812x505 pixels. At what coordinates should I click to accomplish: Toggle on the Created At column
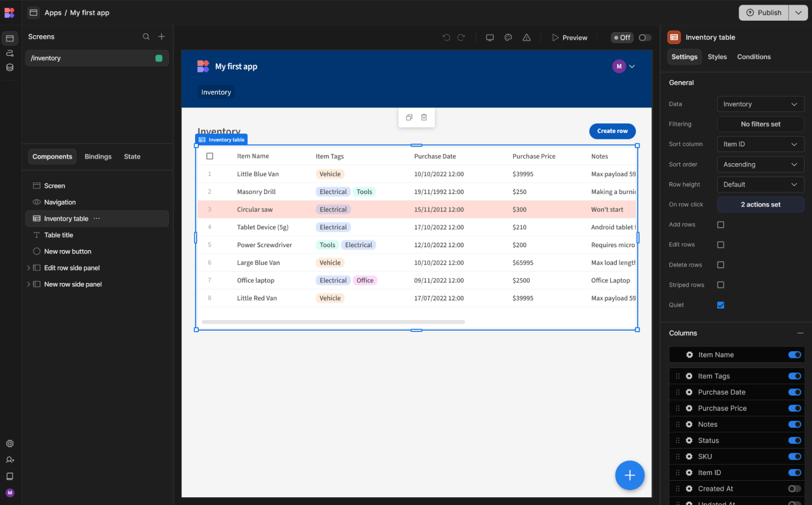pyautogui.click(x=795, y=488)
